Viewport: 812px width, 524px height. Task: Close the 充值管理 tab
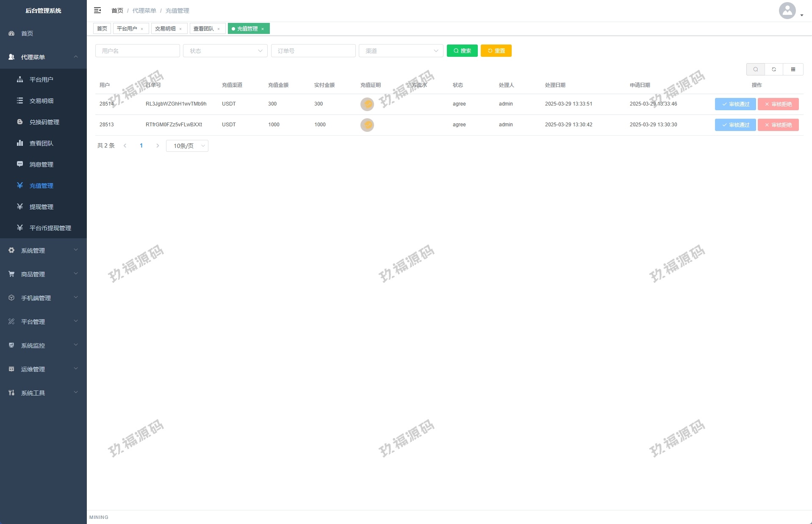(263, 29)
